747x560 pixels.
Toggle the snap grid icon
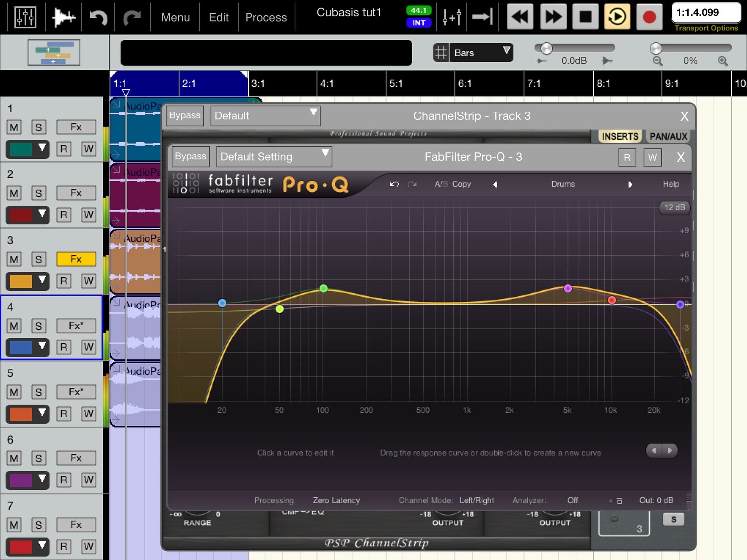[x=441, y=52]
